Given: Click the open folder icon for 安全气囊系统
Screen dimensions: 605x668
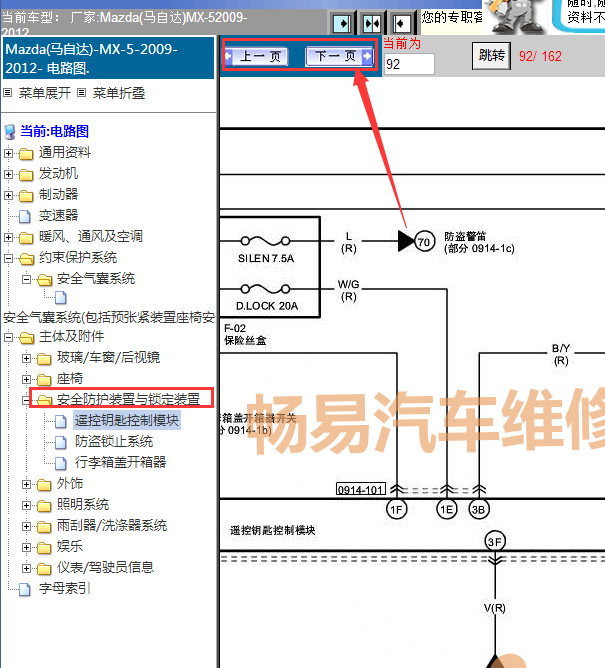Looking at the screenshot, I should coord(44,280).
